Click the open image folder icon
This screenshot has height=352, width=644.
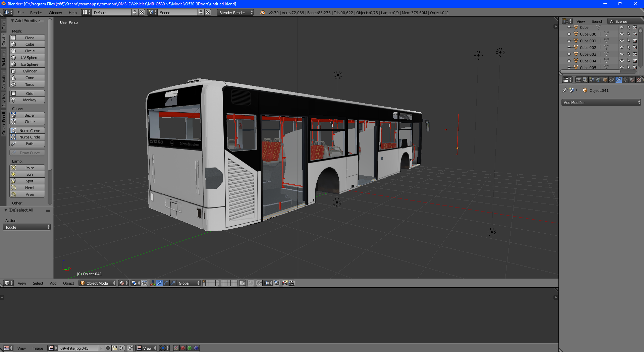click(x=115, y=348)
